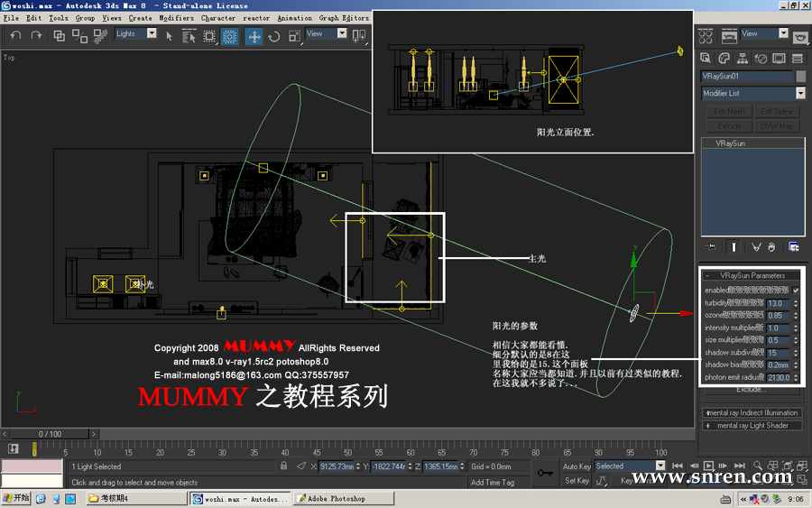
Task: Activate the Select and Move tool
Action: (254, 36)
